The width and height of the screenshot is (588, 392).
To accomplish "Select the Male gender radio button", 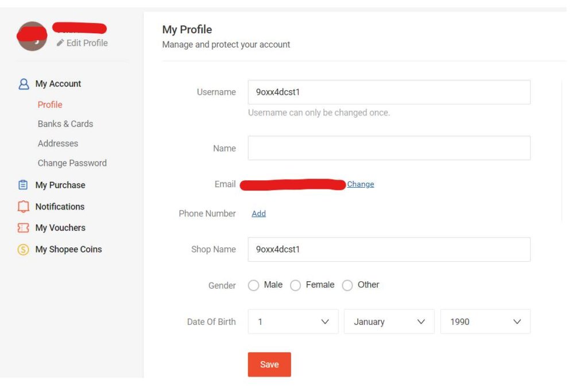I will coord(253,285).
